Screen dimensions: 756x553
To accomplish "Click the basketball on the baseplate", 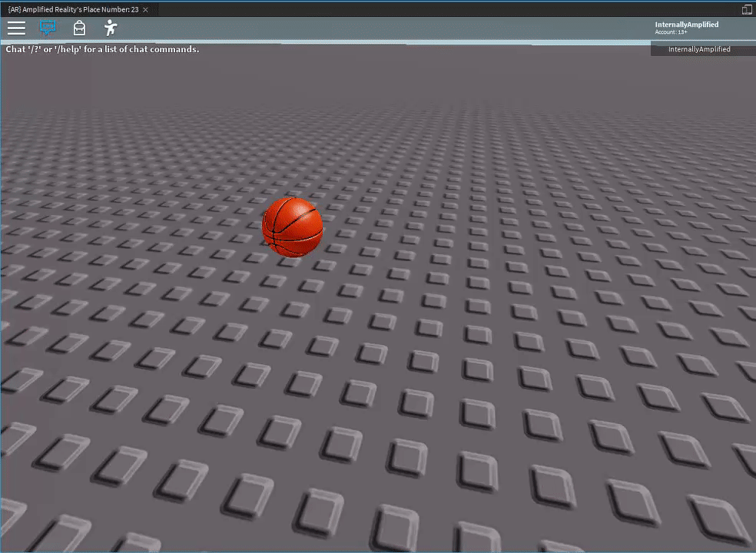I will coord(292,227).
